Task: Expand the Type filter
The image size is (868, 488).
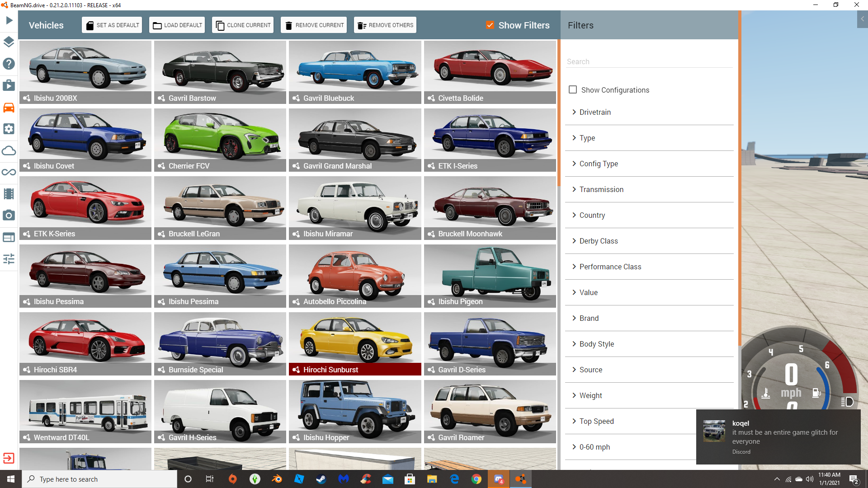Action: click(649, 138)
